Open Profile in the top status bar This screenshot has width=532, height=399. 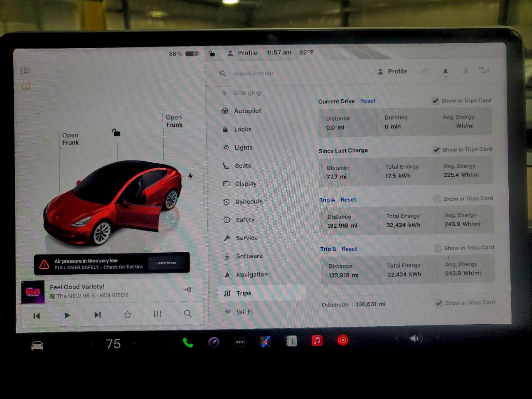243,53
